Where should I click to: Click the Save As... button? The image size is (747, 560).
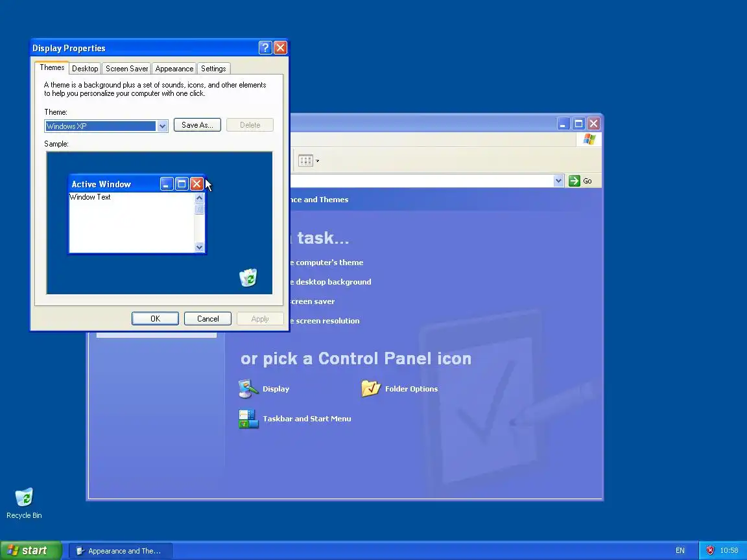coord(197,124)
